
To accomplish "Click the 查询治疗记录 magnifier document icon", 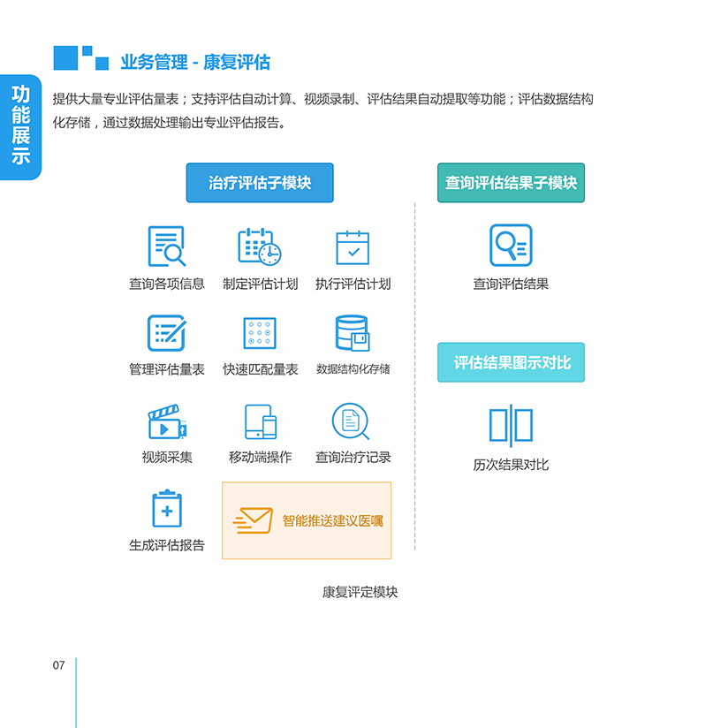I will point(351,421).
